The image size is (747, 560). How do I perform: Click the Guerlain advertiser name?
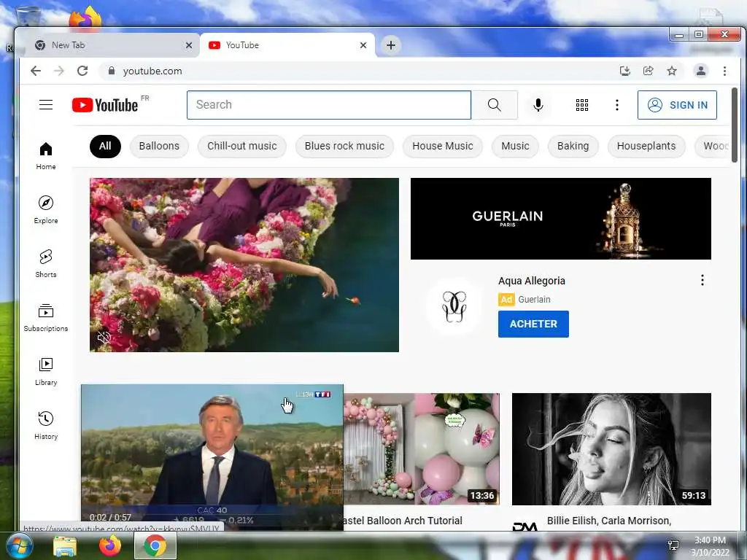click(x=534, y=300)
